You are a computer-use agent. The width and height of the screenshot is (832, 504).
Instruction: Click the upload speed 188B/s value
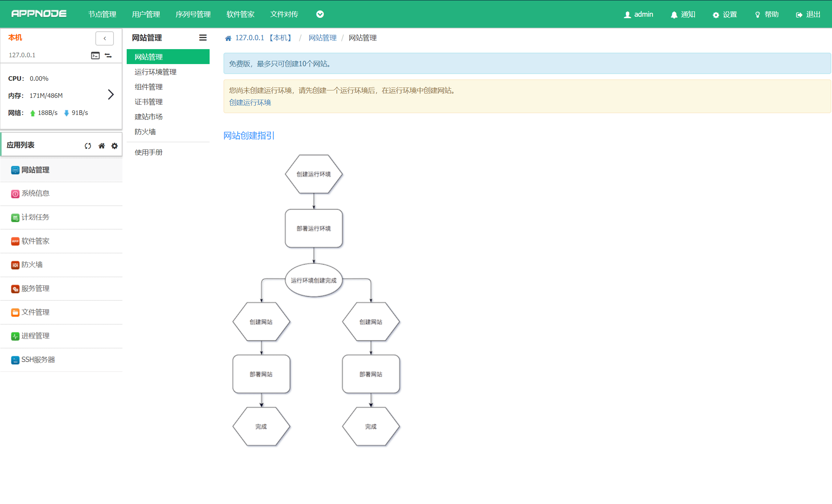click(48, 113)
